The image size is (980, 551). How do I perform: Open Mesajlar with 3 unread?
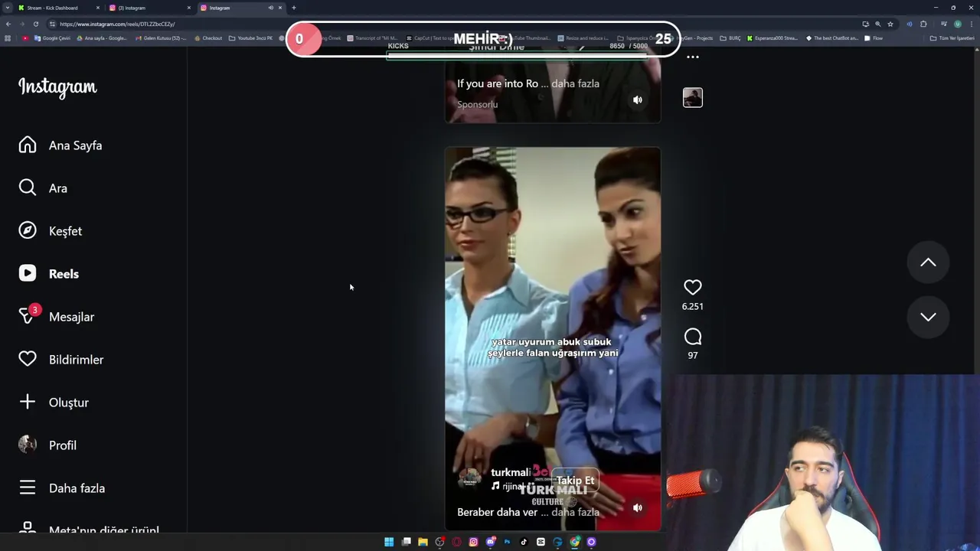click(57, 317)
